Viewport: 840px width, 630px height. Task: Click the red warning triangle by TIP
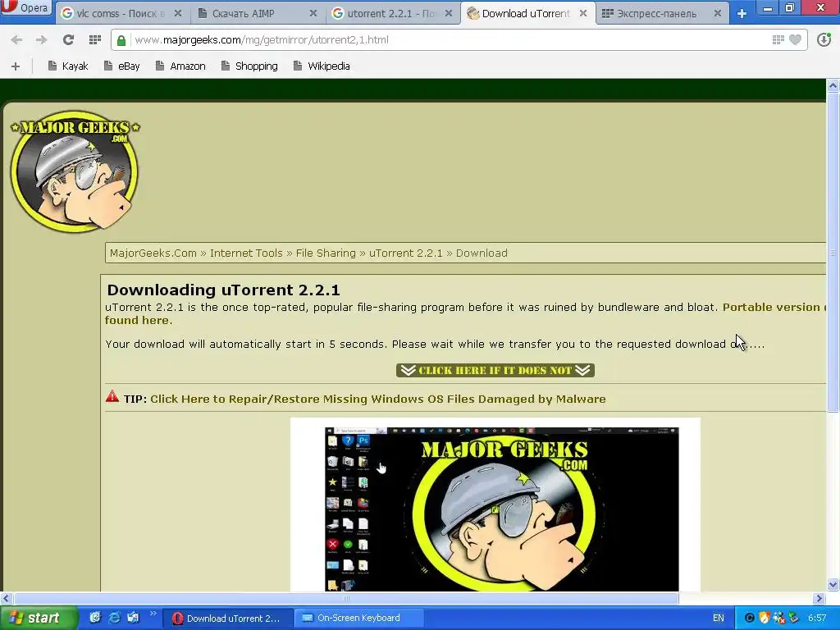(x=112, y=397)
